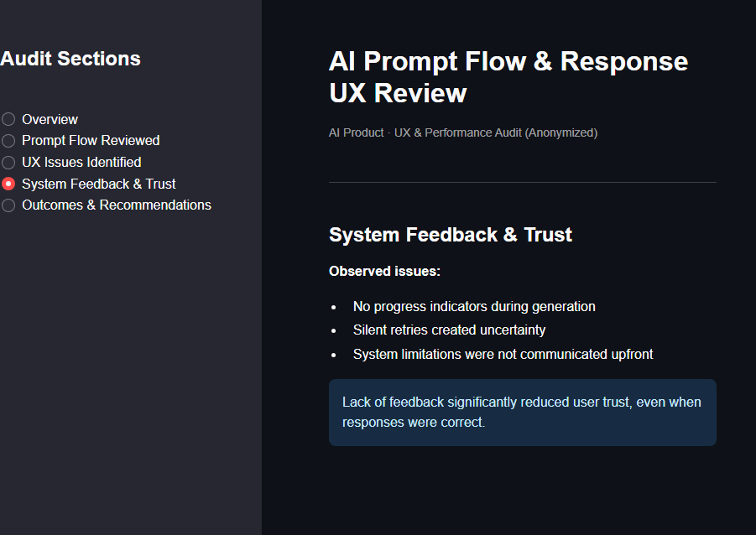Click the System limitations bullet item
Image resolution: width=756 pixels, height=535 pixels.
(x=503, y=354)
